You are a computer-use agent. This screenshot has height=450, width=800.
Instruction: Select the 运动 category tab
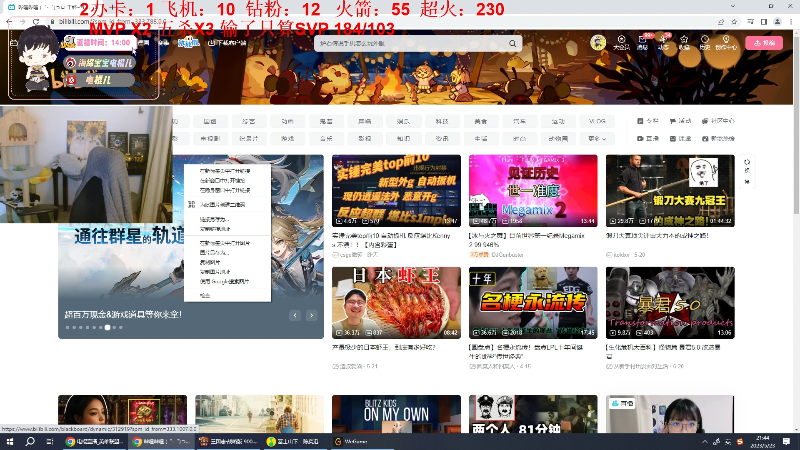(x=558, y=121)
